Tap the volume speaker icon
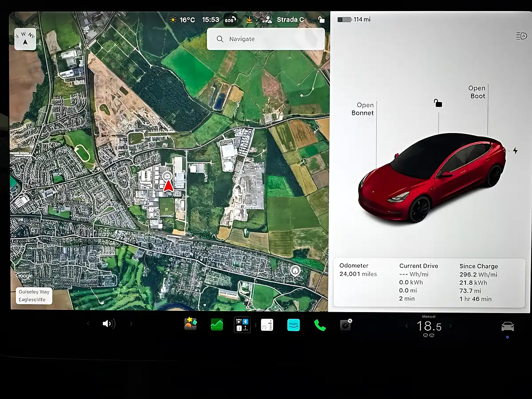 click(x=109, y=324)
